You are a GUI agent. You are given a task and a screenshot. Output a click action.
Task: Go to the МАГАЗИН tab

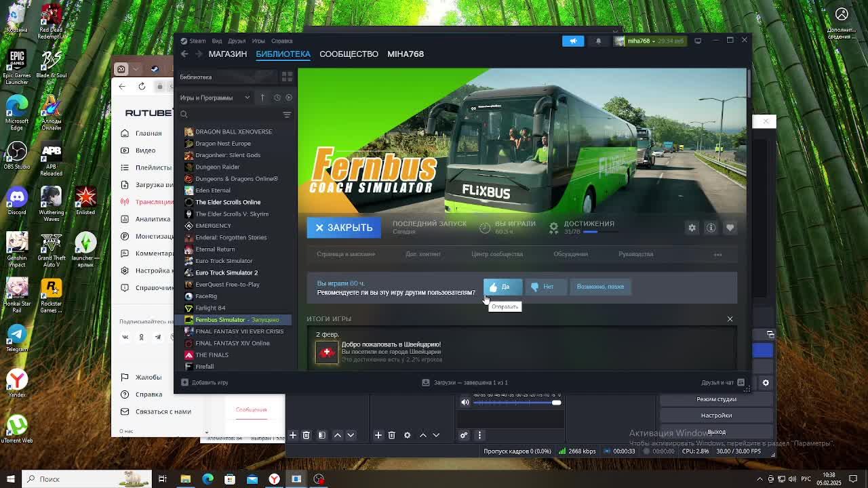pyautogui.click(x=227, y=54)
